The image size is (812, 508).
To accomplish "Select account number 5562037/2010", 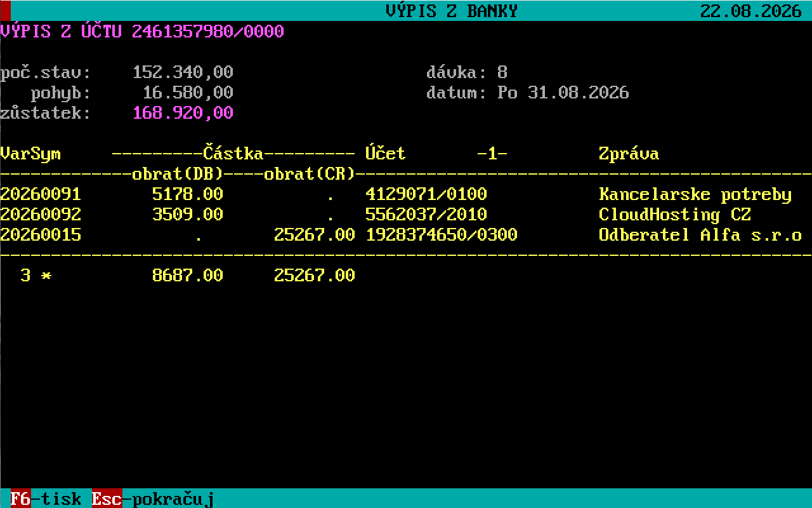I will pyautogui.click(x=426, y=214).
